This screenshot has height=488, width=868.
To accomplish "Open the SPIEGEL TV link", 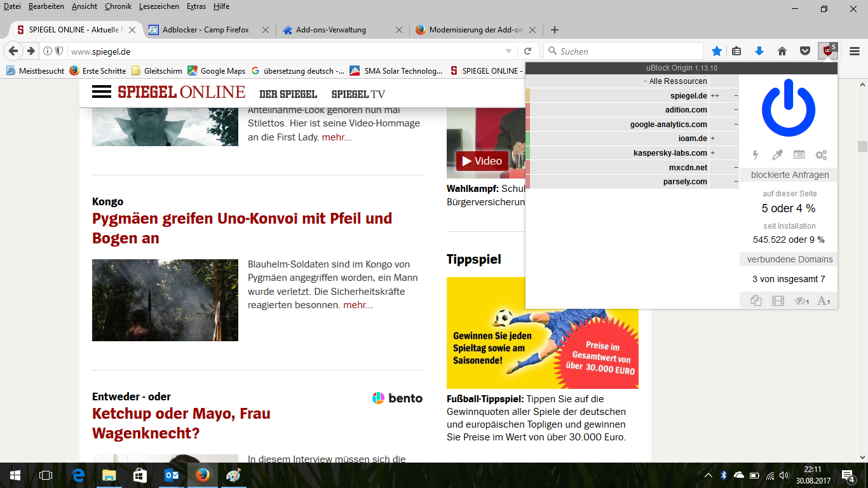I will pos(358,94).
